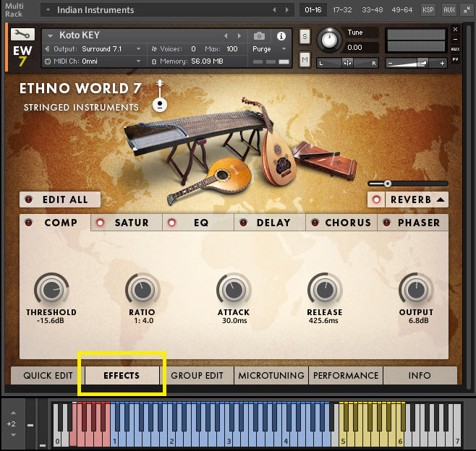The height and width of the screenshot is (451, 476).
Task: Click the Tune value 0.00
Action: (354, 48)
